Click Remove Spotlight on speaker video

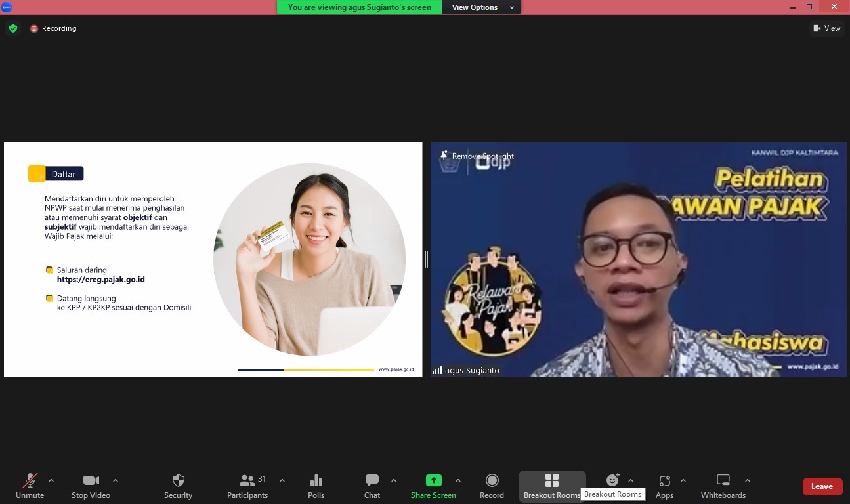pos(477,156)
